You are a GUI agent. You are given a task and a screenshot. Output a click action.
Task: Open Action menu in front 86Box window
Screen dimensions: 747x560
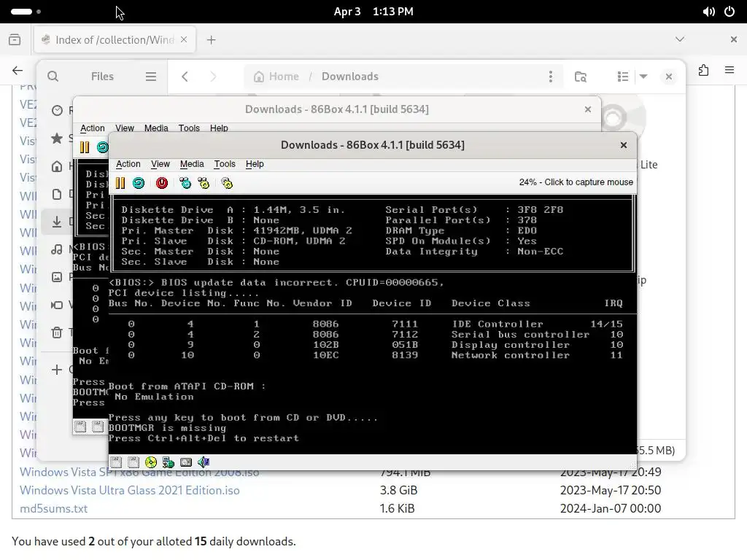pyautogui.click(x=128, y=164)
